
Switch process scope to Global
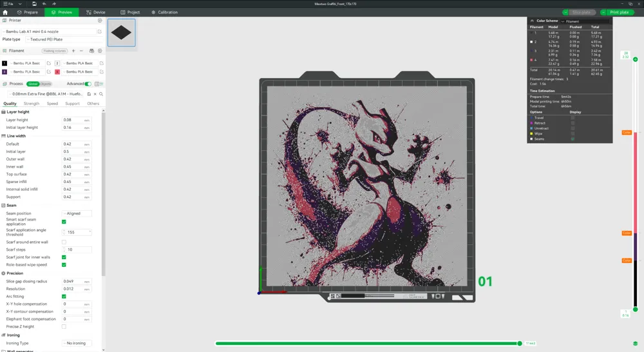(x=33, y=84)
